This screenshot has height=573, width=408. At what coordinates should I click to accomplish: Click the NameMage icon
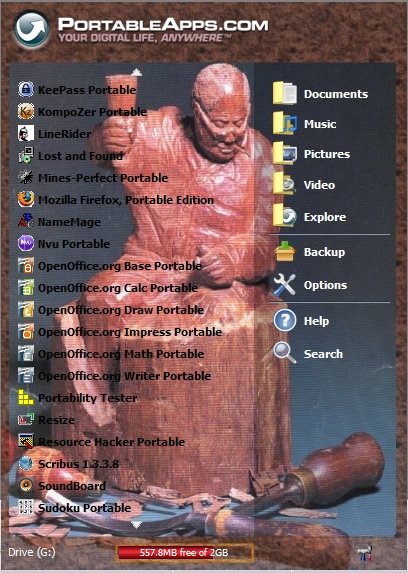pos(26,221)
